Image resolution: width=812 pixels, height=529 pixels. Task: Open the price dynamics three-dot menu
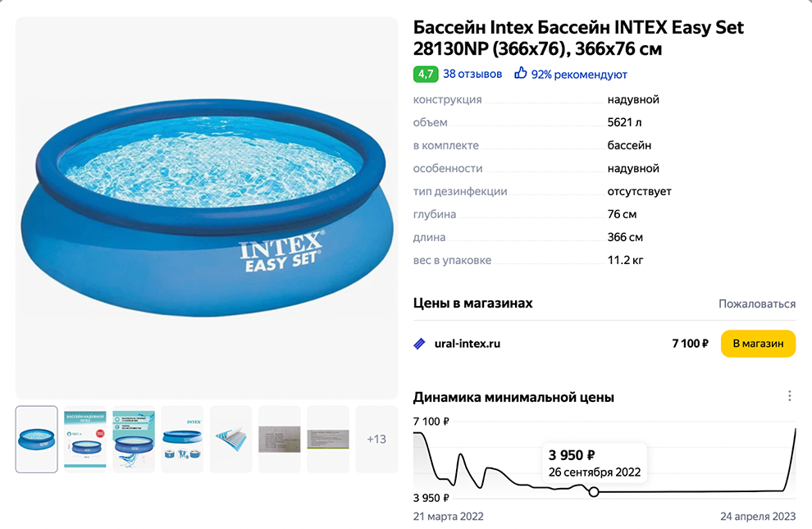click(x=790, y=396)
